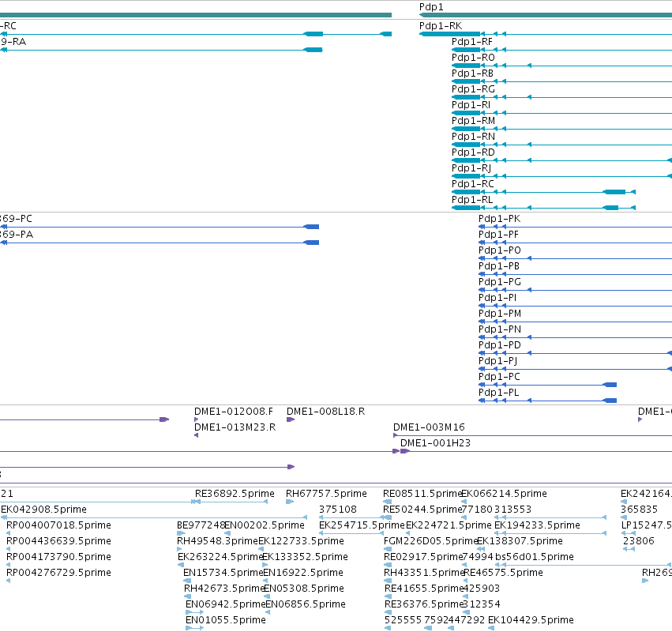Click the RP004173790.5prime label
Viewport: 672px width, 632px height.
point(58,558)
